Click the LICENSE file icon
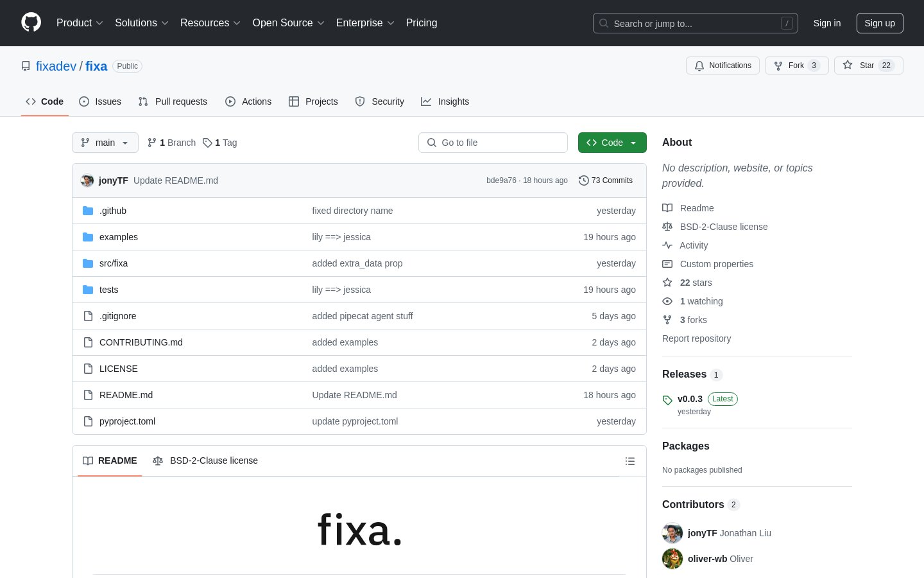The image size is (924, 578). [x=88, y=369]
